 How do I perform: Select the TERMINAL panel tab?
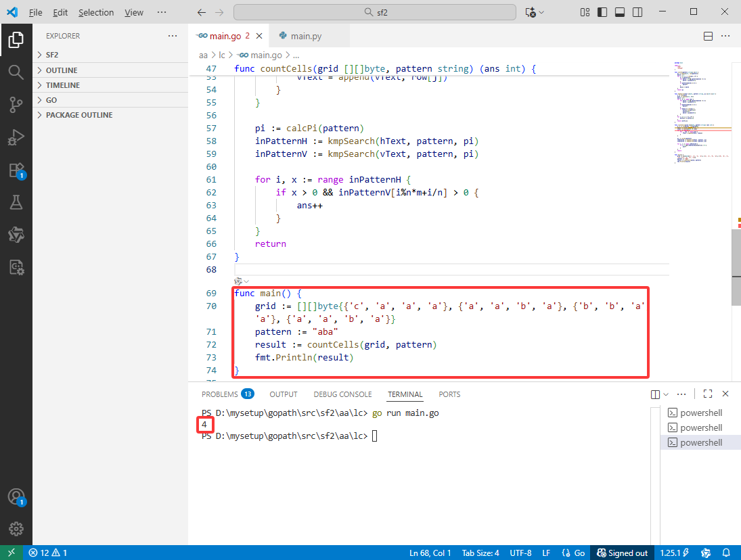point(405,394)
